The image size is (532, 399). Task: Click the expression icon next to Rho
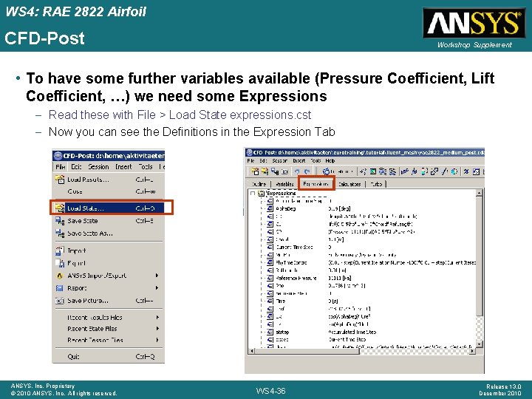tap(270, 286)
